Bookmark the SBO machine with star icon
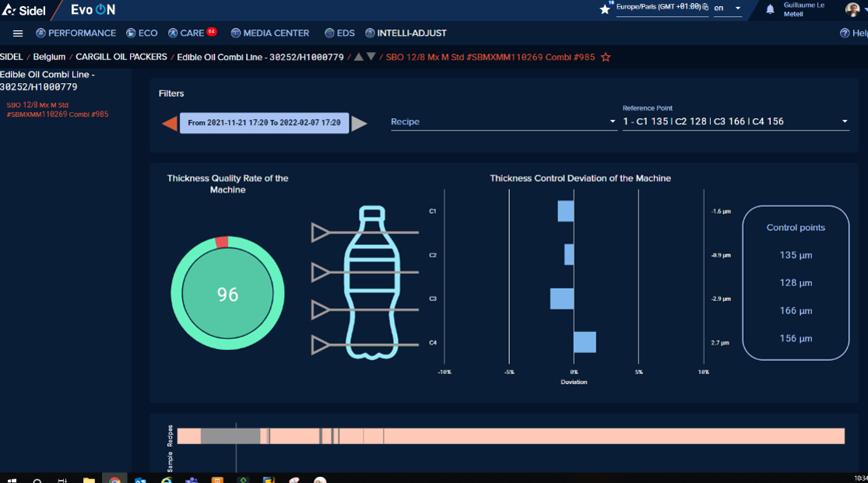This screenshot has height=483, width=868. pyautogui.click(x=606, y=58)
